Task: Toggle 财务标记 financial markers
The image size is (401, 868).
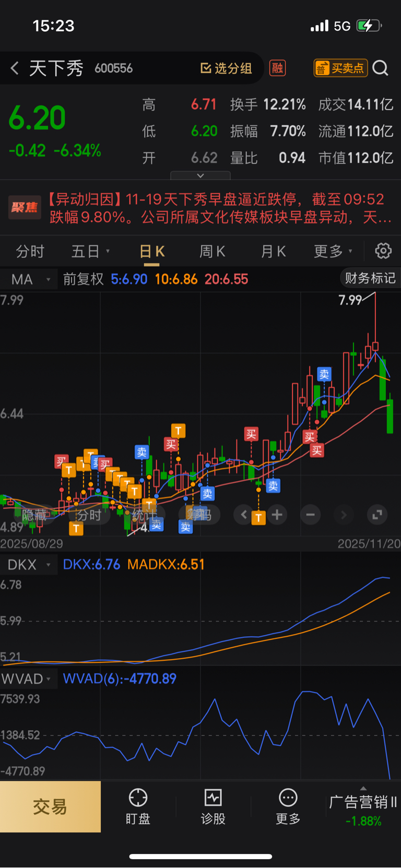Action: point(370,278)
